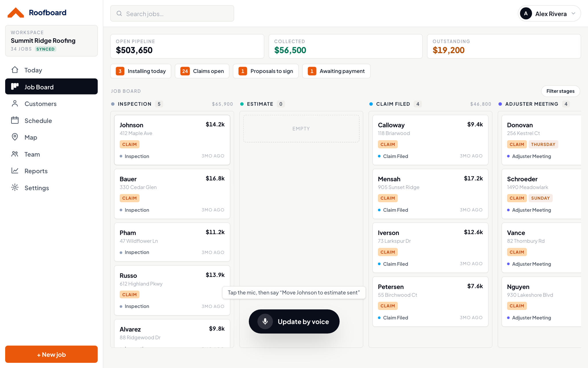The width and height of the screenshot is (588, 368).
Task: Toggle the Installing today filter chip
Action: 141,71
